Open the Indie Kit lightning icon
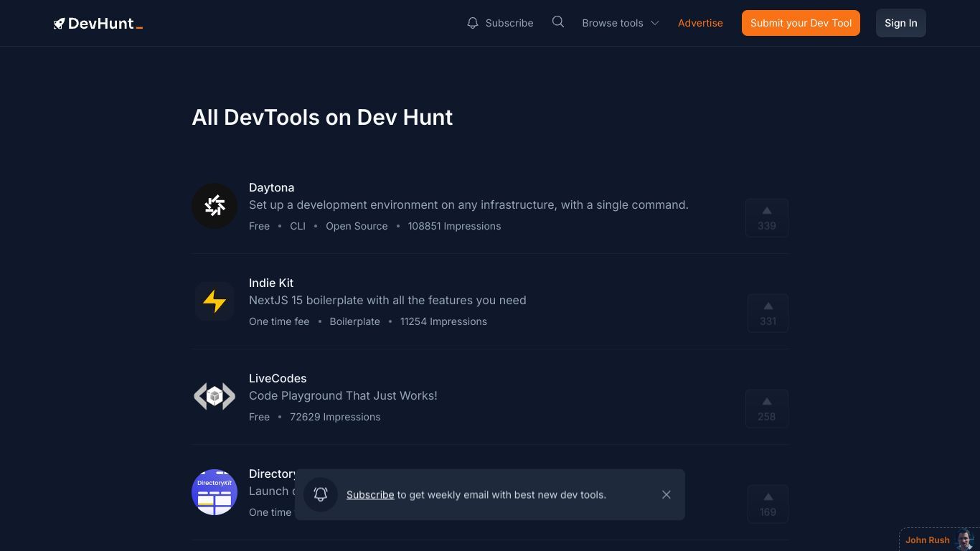 [215, 301]
